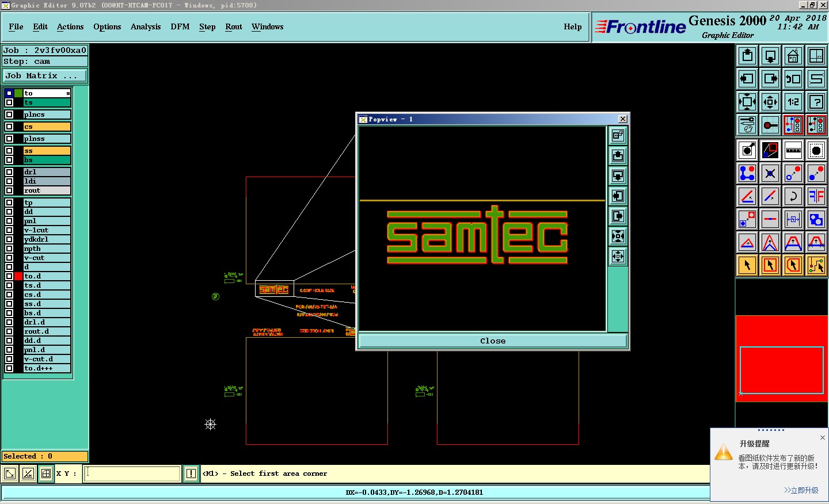Select the layer named ss

(47, 151)
